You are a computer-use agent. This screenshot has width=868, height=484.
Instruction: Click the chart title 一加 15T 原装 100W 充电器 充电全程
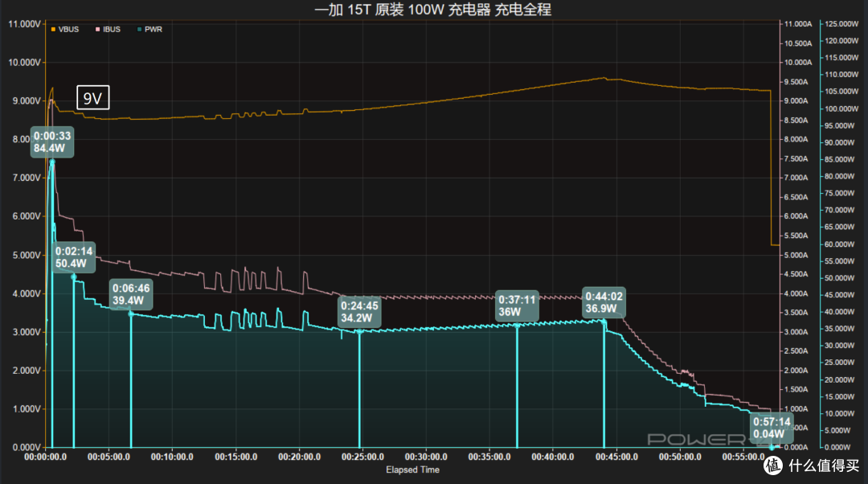[433, 10]
